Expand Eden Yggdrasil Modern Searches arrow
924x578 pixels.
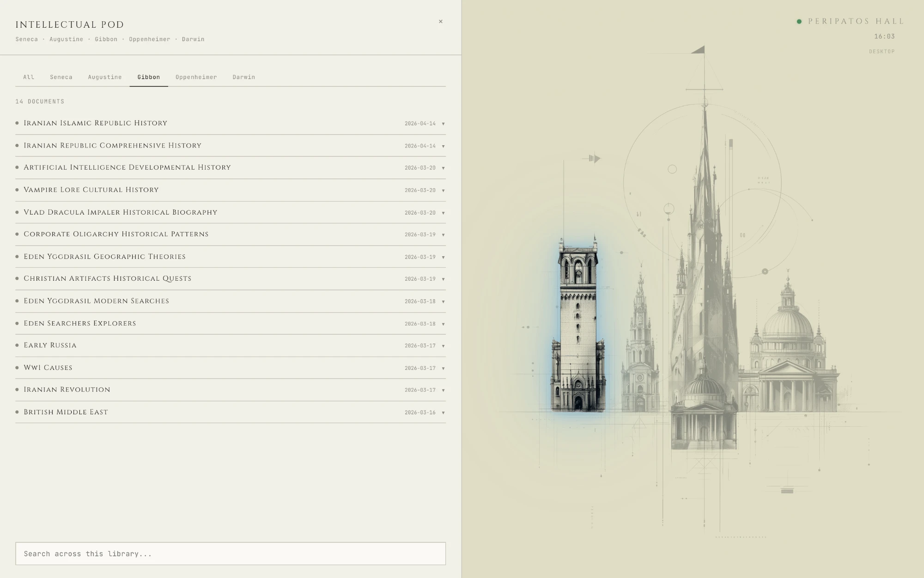[x=443, y=302]
